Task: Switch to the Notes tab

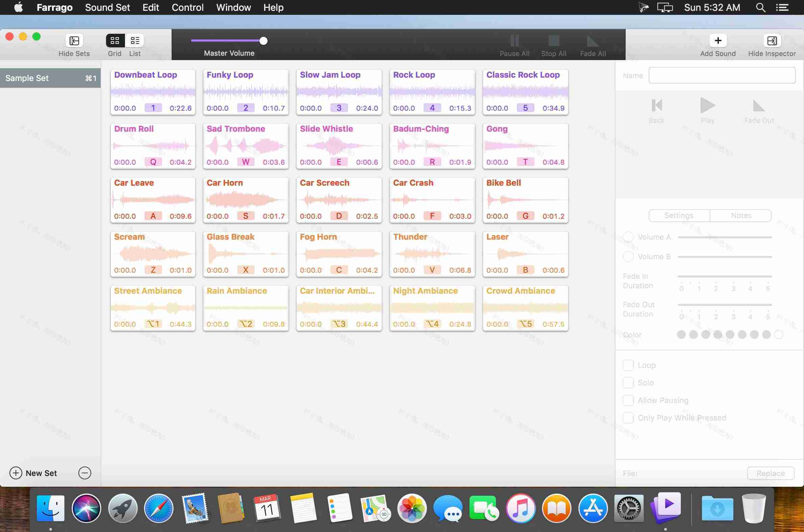Action: pyautogui.click(x=741, y=215)
